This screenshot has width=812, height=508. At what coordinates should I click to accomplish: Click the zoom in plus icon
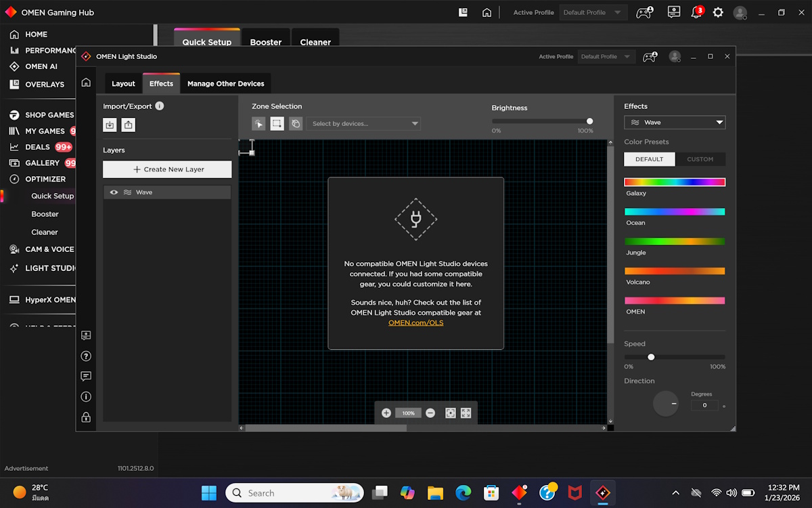tap(386, 412)
